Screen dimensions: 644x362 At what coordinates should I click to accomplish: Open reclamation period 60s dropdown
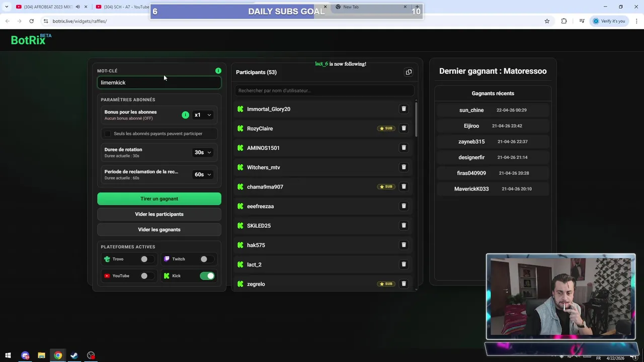203,174
